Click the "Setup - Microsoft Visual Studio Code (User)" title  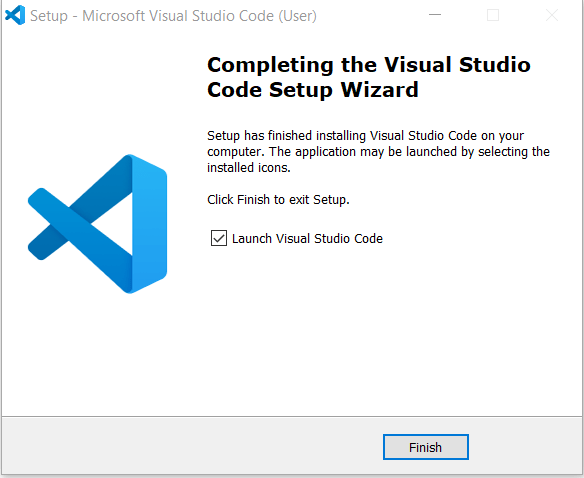(173, 16)
